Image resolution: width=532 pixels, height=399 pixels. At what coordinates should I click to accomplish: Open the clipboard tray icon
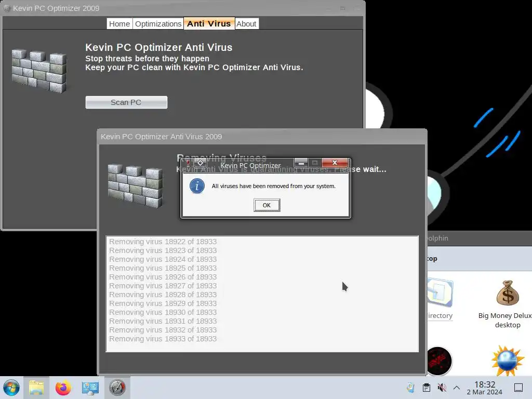pos(427,388)
